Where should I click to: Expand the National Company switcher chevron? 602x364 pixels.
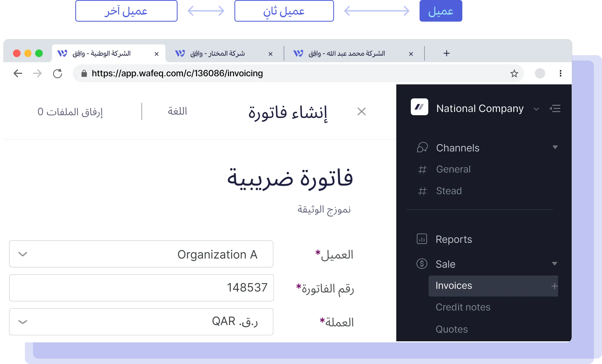[x=536, y=109]
